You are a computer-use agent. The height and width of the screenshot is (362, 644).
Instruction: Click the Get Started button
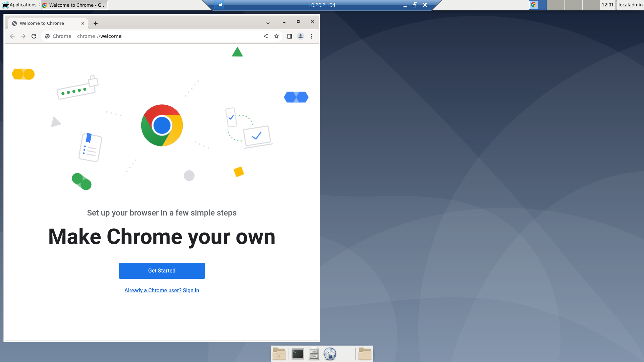[x=162, y=271]
